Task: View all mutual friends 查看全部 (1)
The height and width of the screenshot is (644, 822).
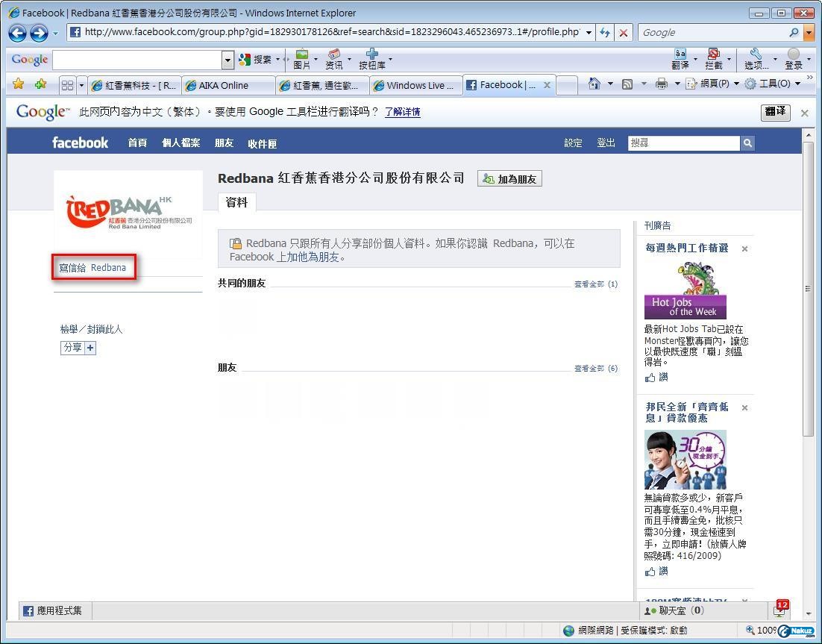Action: pyautogui.click(x=596, y=284)
